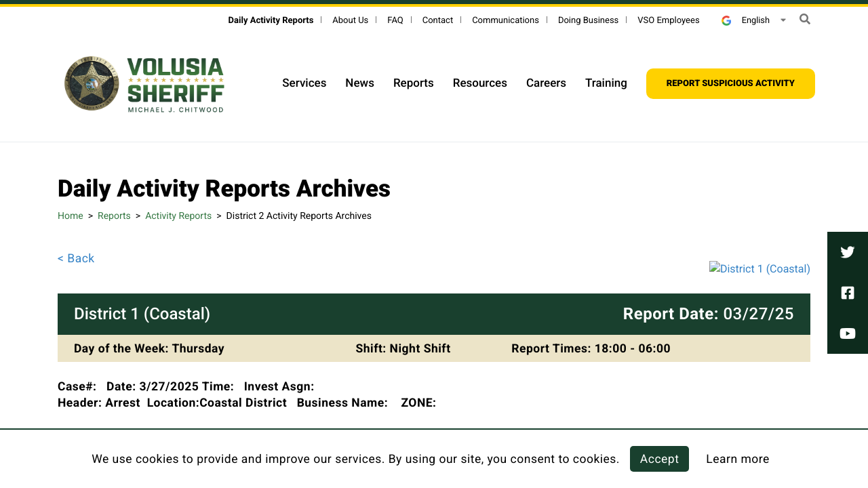
Task: Open Activity Reports breadcrumb link
Action: click(x=178, y=216)
